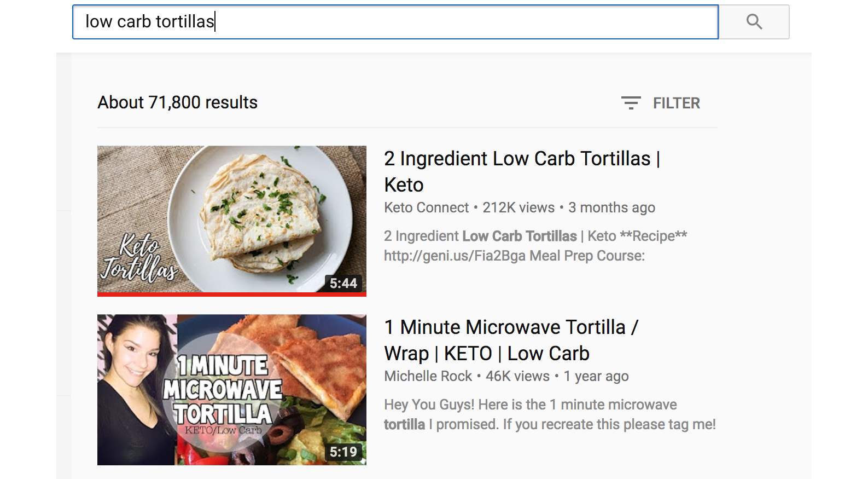This screenshot has height=479, width=868.
Task: Click the 'About 71,800 results' text
Action: point(177,102)
